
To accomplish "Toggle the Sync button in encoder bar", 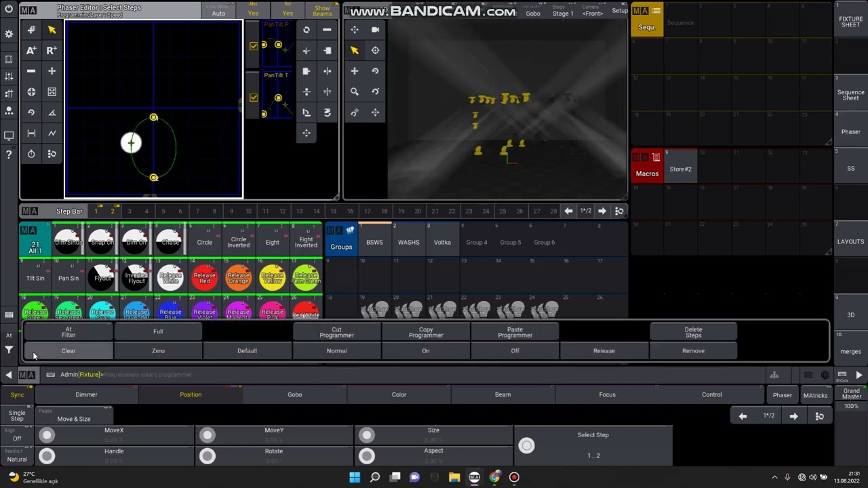I will (x=17, y=394).
